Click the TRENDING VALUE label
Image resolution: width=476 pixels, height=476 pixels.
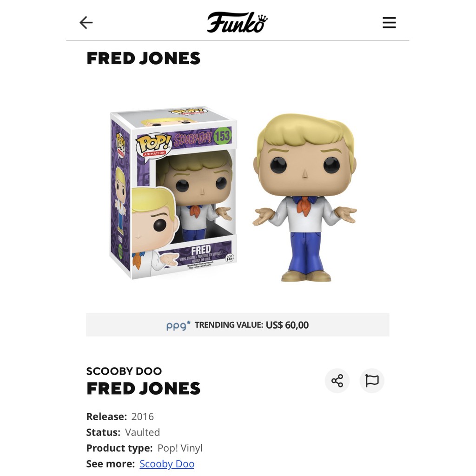click(x=229, y=325)
